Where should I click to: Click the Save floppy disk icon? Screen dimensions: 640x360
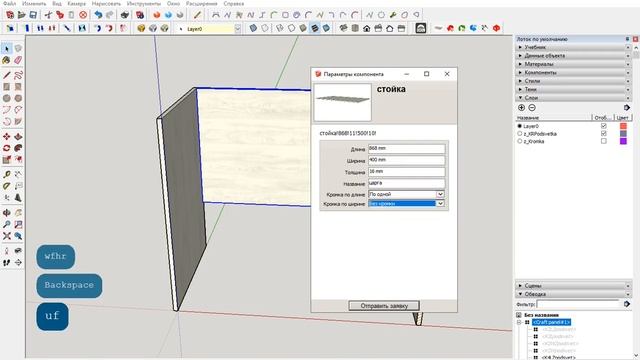[x=33, y=15]
